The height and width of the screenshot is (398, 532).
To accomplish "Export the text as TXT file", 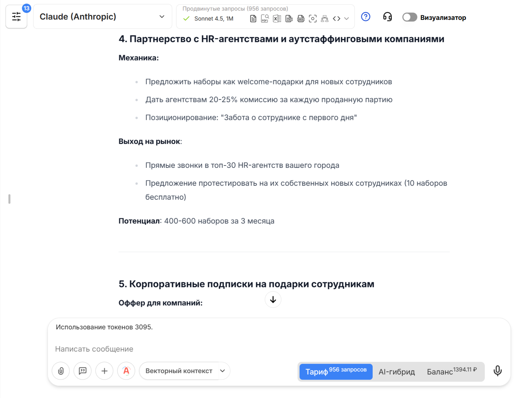I will 289,18.
